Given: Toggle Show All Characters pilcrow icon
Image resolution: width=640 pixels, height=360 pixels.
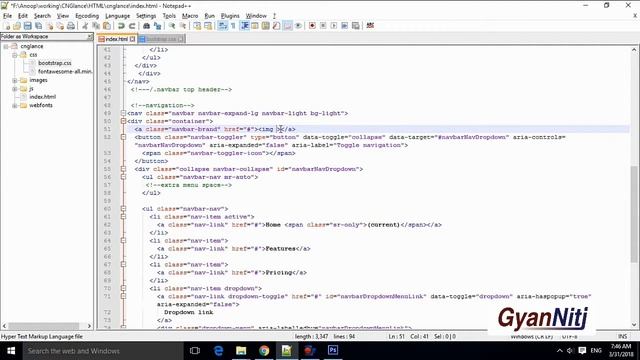Looking at the screenshot, I should [x=233, y=26].
